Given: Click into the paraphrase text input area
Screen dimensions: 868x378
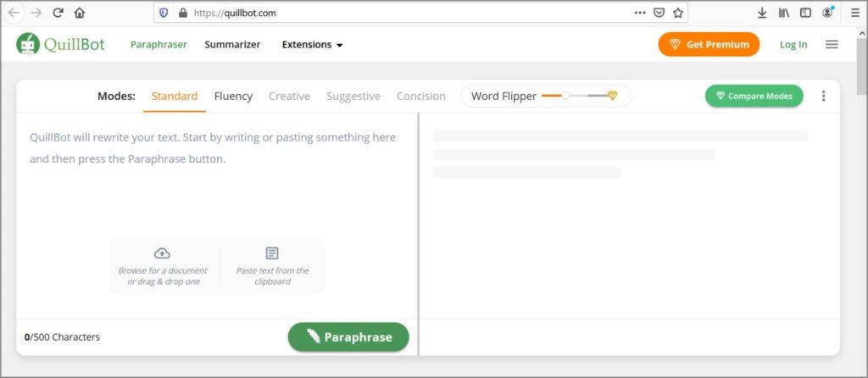Looking at the screenshot, I should point(217,215).
